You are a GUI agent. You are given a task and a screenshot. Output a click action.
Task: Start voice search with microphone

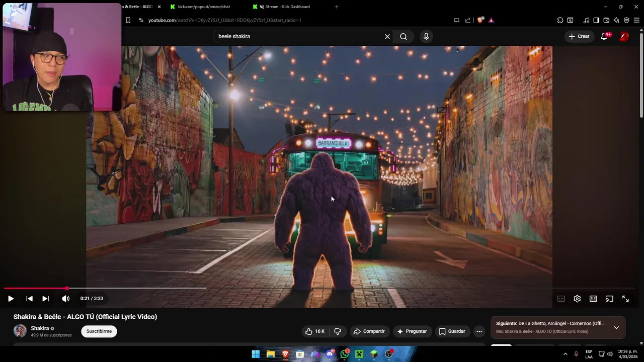click(x=426, y=36)
